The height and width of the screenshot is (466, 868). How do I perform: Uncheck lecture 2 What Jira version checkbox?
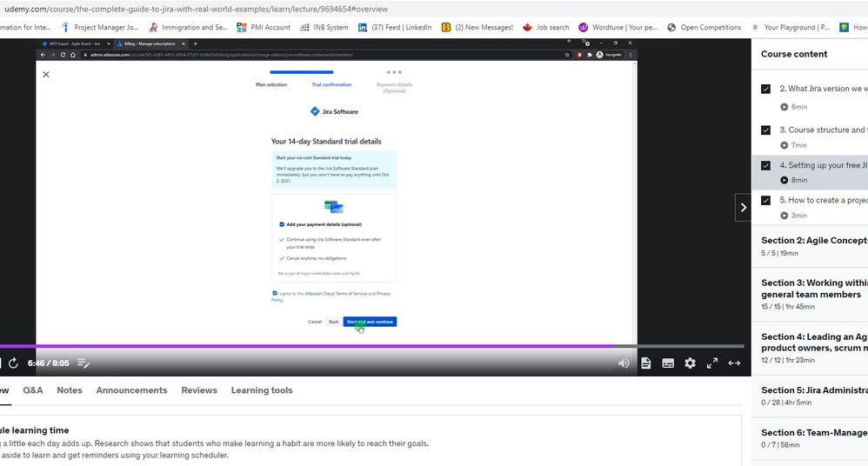pos(765,89)
